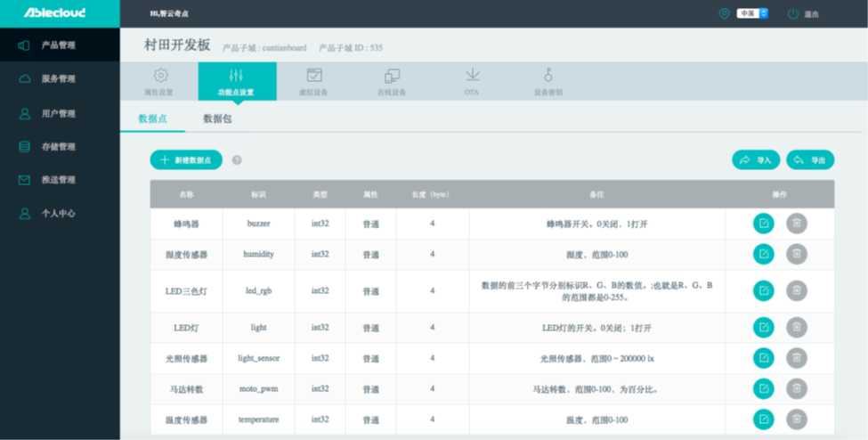The width and height of the screenshot is (868, 440).
Task: Switch to the 数据包 sub-tab
Action: click(x=217, y=118)
